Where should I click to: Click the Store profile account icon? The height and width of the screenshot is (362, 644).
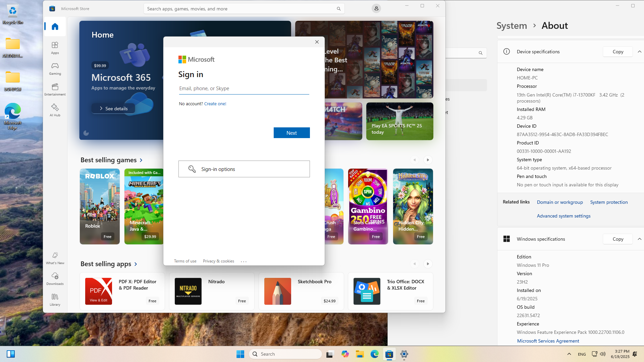(376, 9)
